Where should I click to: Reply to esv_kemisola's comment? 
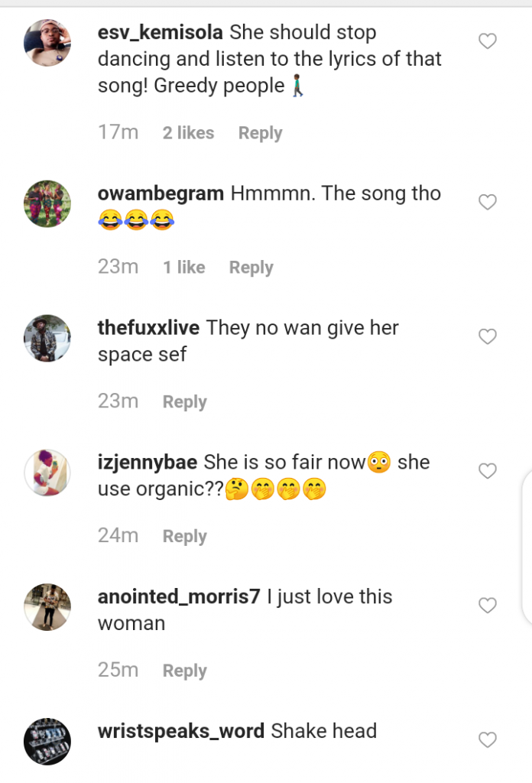click(x=260, y=133)
